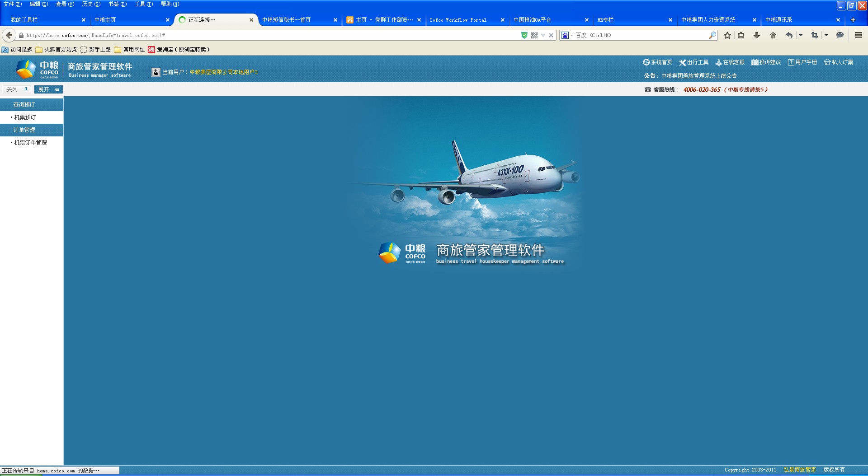The width and height of the screenshot is (868, 476).
Task: Open 机票订单管理 in sidebar
Action: click(x=30, y=143)
